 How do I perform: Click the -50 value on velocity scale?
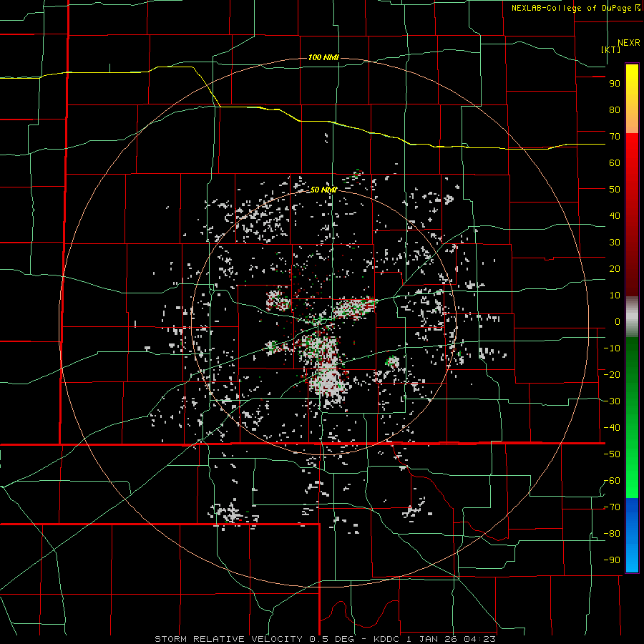click(612, 454)
